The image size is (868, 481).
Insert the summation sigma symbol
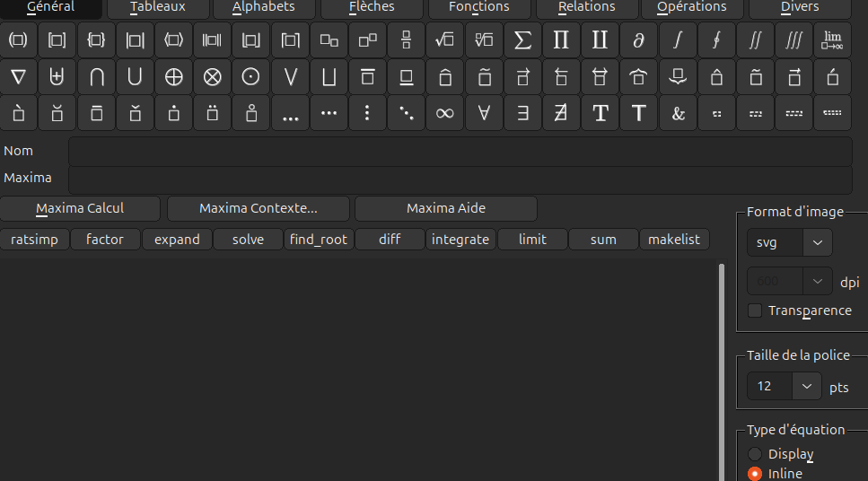tap(522, 40)
